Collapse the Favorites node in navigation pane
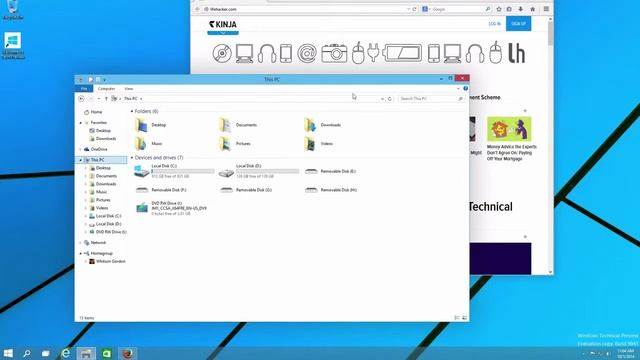The image size is (640, 360). click(x=81, y=123)
